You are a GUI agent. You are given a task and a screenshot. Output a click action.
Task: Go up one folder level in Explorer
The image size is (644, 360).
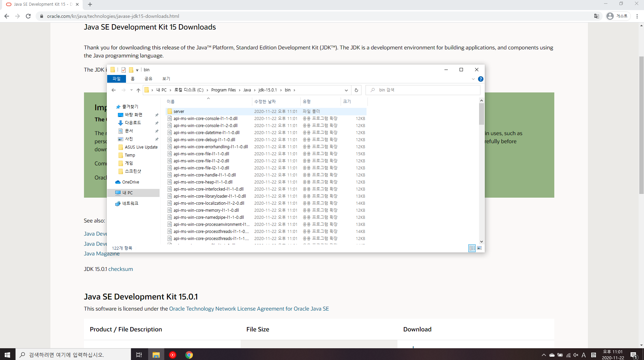[x=138, y=90]
